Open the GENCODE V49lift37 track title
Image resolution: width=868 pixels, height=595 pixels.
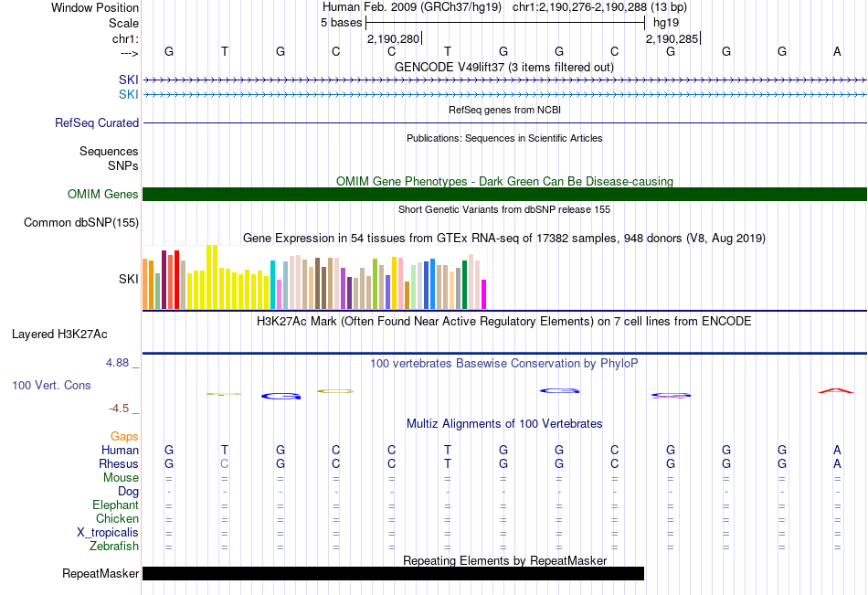(504, 67)
